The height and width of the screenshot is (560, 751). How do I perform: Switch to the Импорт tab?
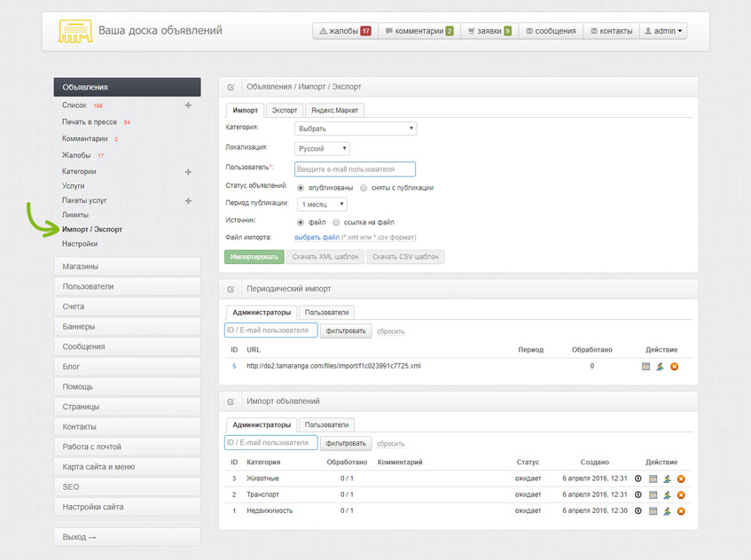click(x=246, y=111)
